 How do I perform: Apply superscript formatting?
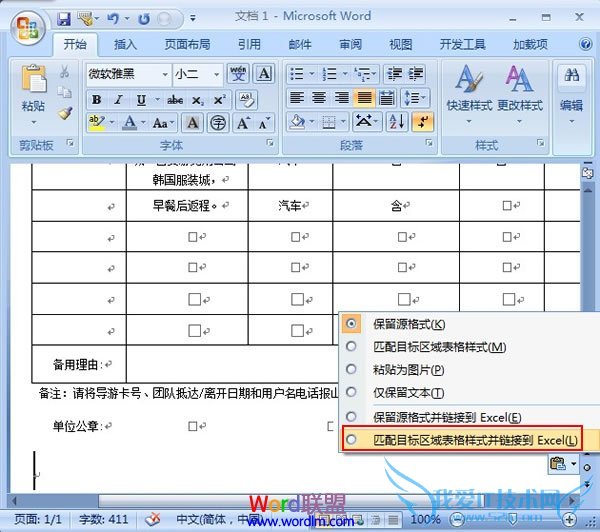click(x=219, y=100)
